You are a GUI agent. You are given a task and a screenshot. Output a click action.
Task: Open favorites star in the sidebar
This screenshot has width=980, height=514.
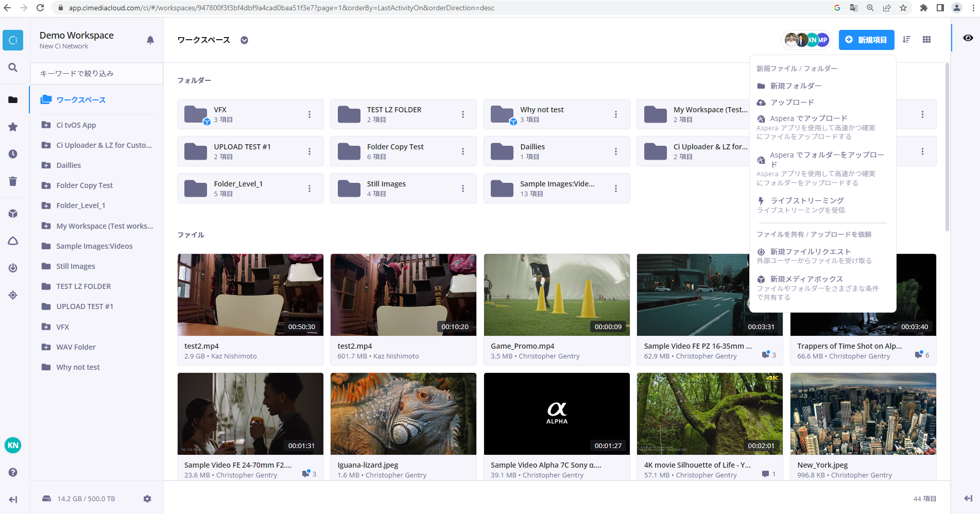13,127
